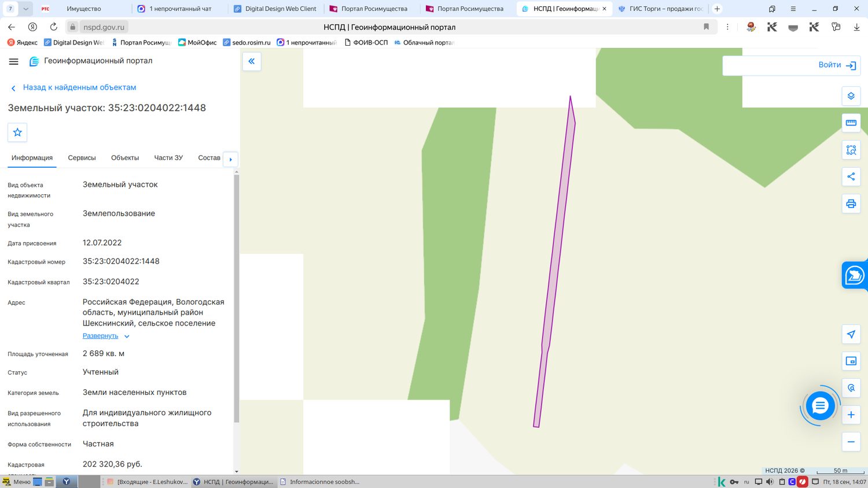Select cadastral number 35:23:0204022:1448 value
The image size is (868, 488).
[121, 261]
